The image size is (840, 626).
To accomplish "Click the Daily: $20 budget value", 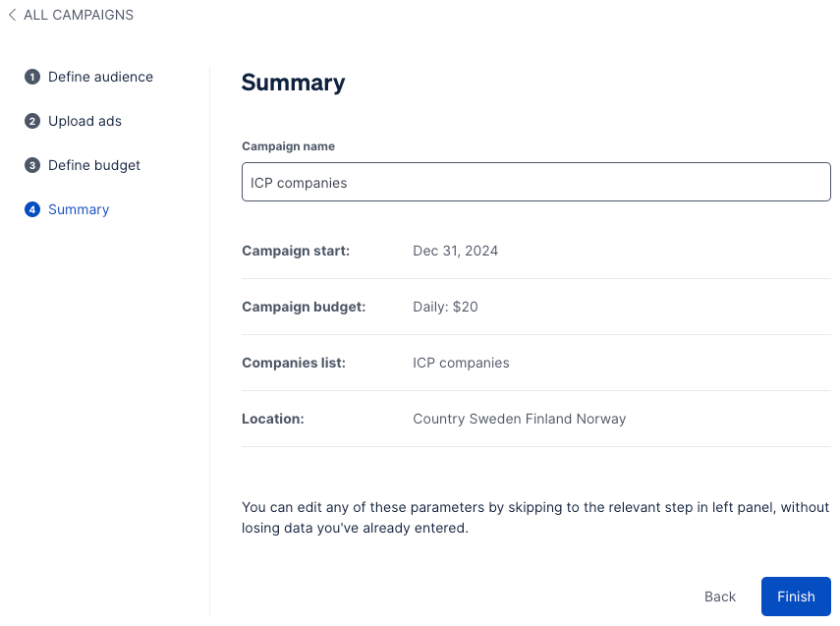I will coord(445,307).
